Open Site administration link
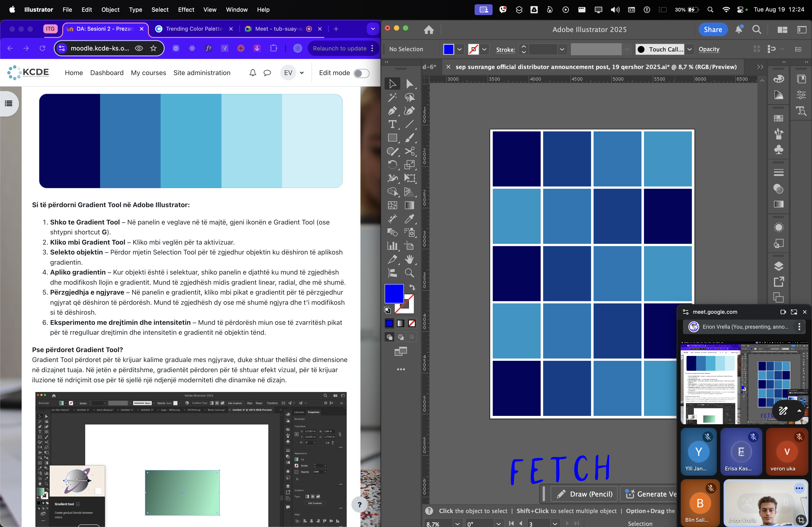 pyautogui.click(x=202, y=73)
